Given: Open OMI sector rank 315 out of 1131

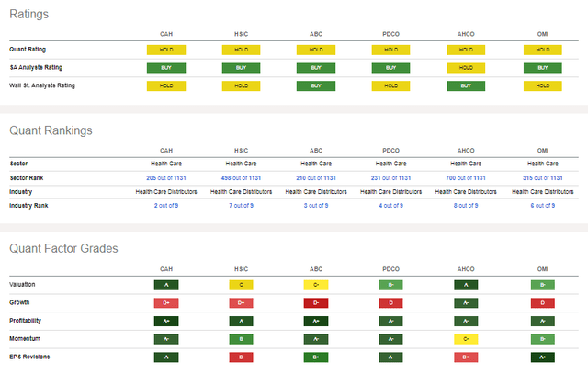Looking at the screenshot, I should pos(543,177).
